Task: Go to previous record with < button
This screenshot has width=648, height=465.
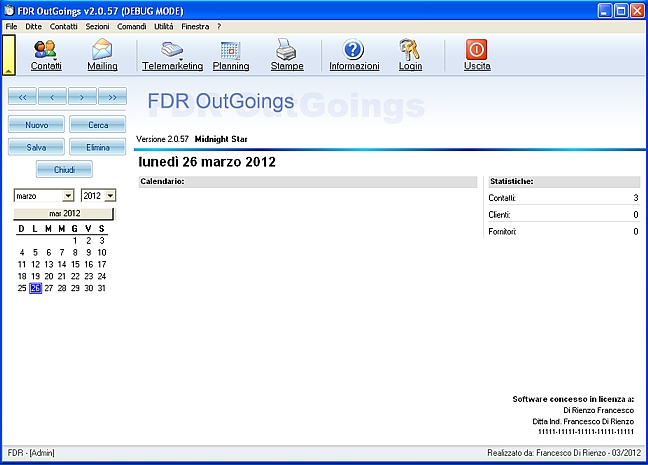Action: tap(52, 97)
